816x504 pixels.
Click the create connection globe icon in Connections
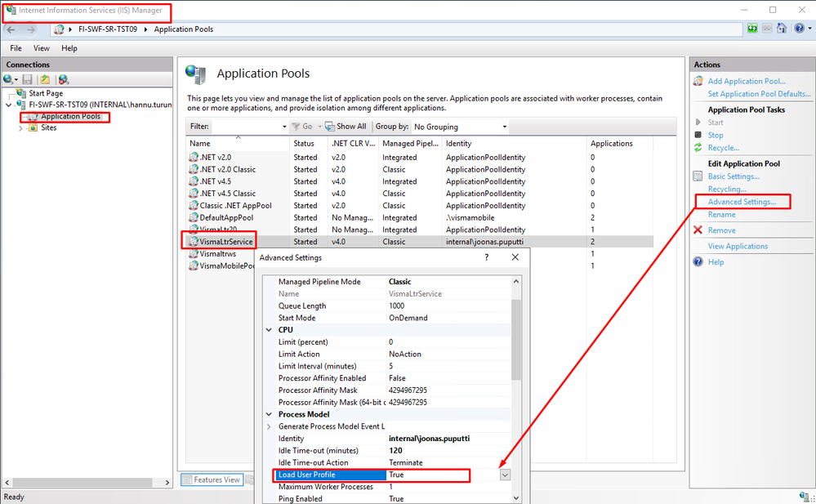coord(8,79)
